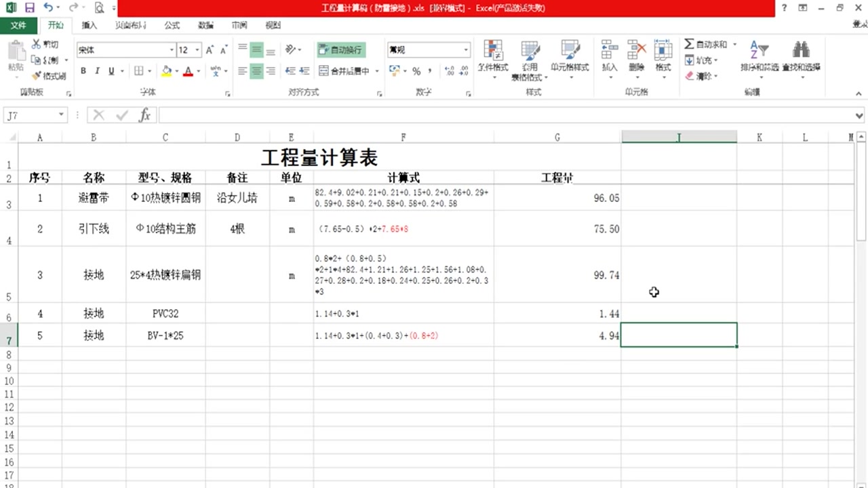Toggle underline formatting
Screen dimensions: 868x488
[x=111, y=70]
